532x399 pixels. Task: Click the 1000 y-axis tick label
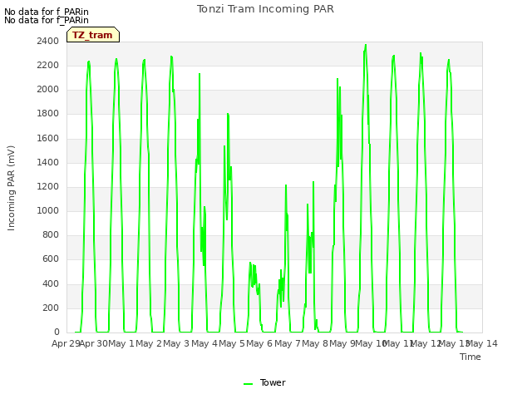pos(48,210)
